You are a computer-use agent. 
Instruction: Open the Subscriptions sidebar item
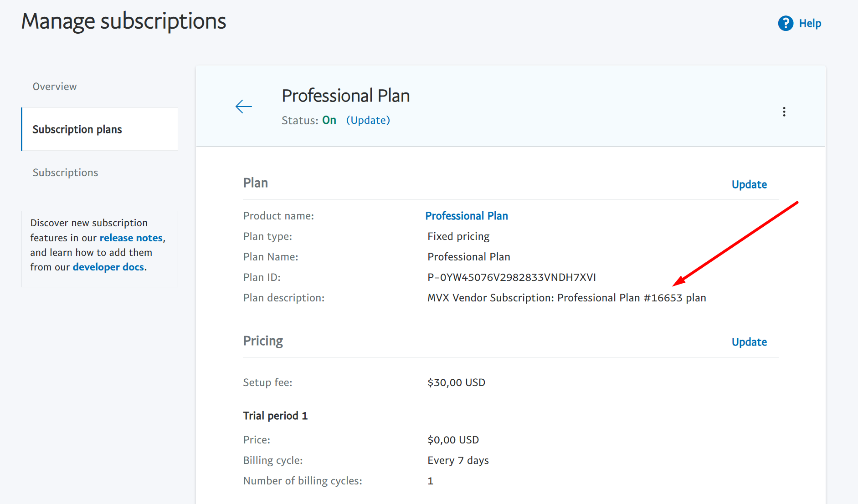tap(65, 173)
